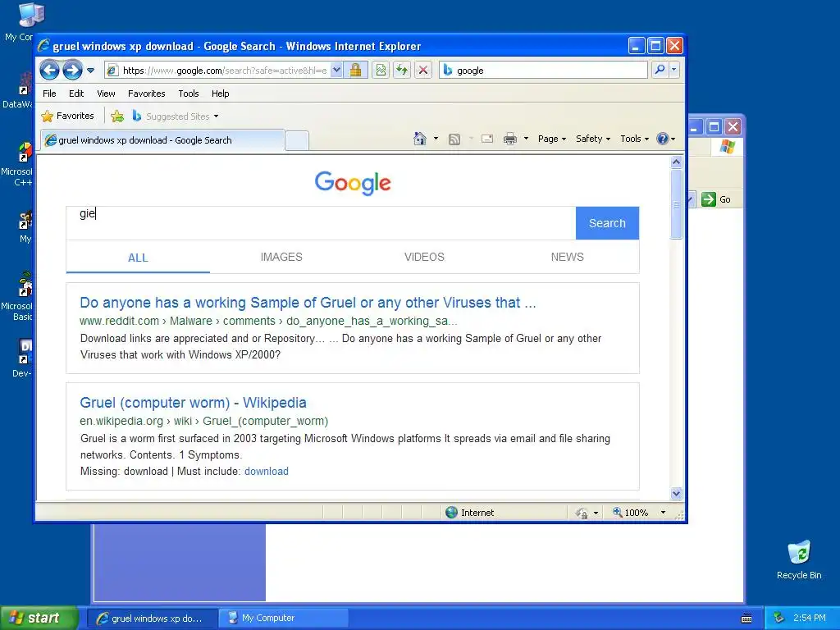Screen dimensions: 840x630
Task: Open Suggested Sites dropdown
Action: click(176, 116)
